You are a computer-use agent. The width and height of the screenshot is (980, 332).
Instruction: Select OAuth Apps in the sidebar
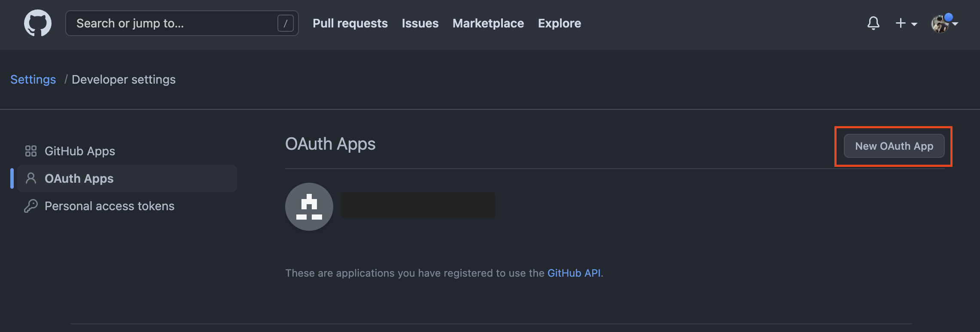click(x=127, y=178)
